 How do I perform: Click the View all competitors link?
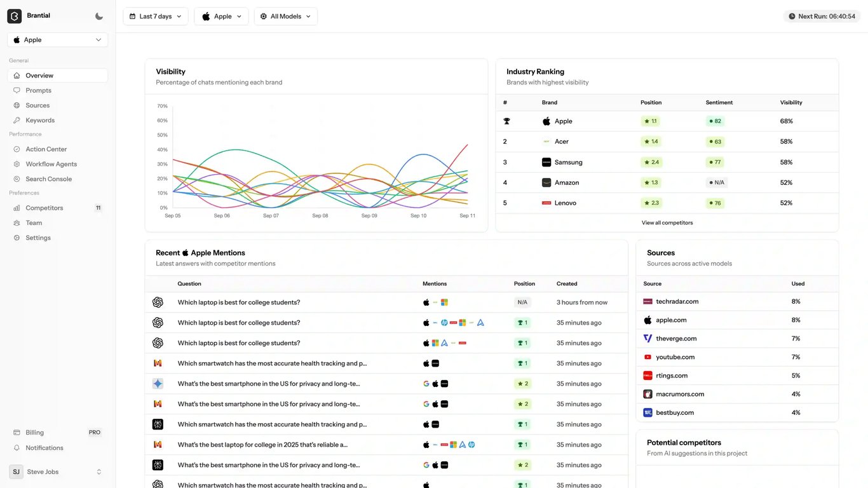pos(667,222)
